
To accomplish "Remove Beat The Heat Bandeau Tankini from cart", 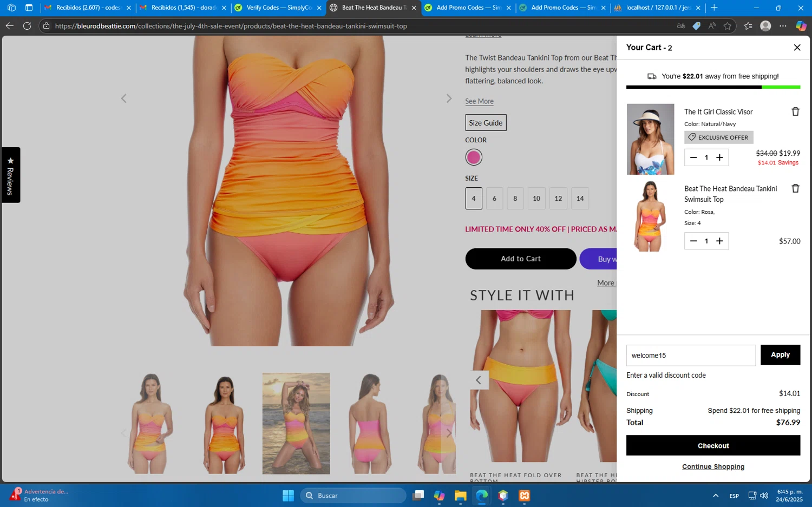I will 795,188.
